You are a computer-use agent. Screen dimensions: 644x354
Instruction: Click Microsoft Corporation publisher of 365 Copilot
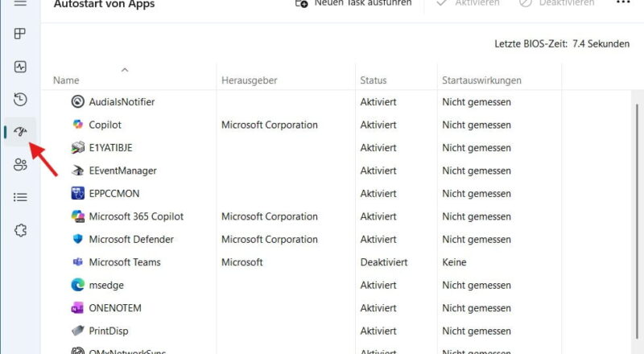pos(270,216)
